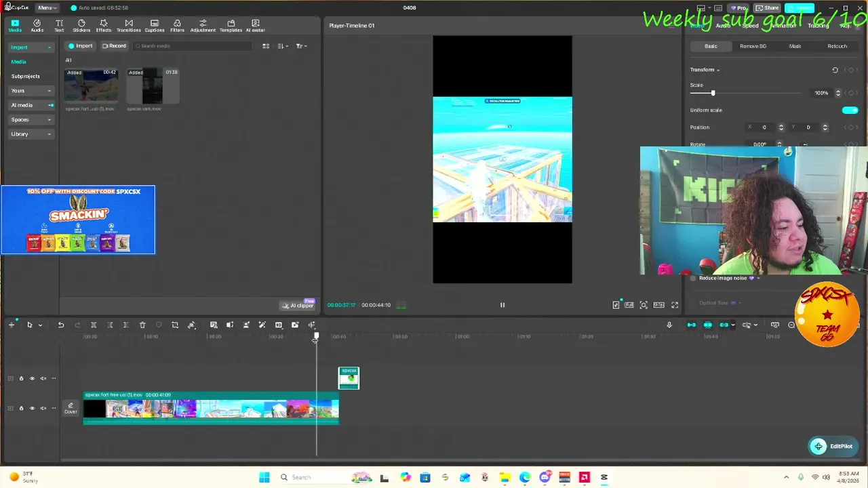Image resolution: width=868 pixels, height=488 pixels.
Task: Click the plus icon at timeline toolbar start
Action: (12, 325)
